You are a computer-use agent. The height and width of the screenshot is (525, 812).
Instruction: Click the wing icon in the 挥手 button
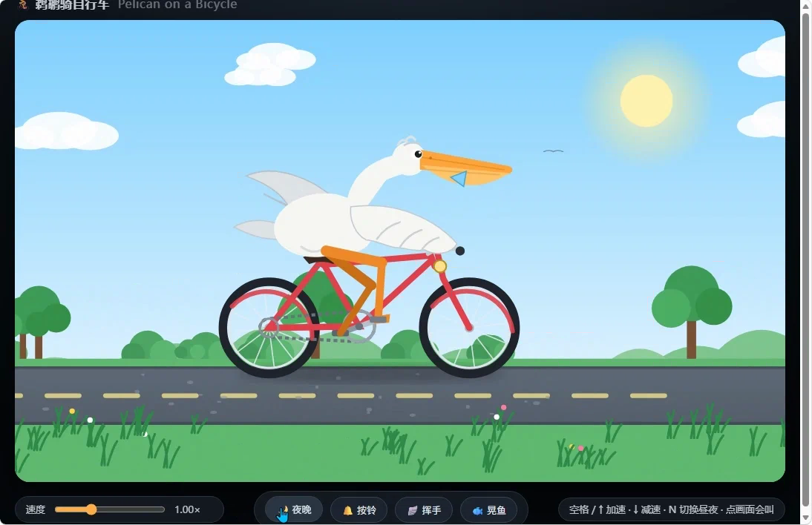pos(412,510)
